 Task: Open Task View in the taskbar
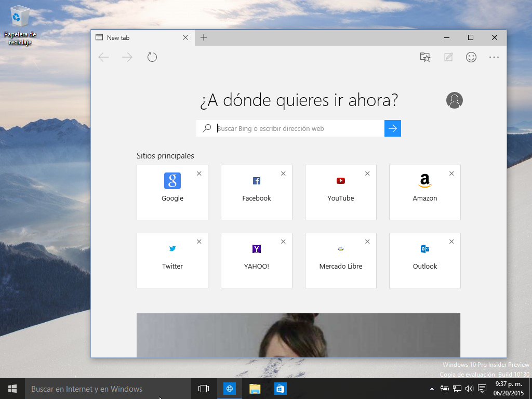pos(204,389)
